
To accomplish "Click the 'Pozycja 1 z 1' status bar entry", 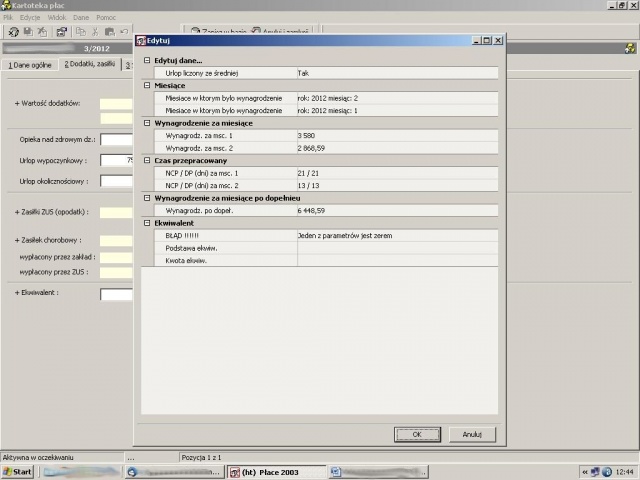I will pos(201,458).
